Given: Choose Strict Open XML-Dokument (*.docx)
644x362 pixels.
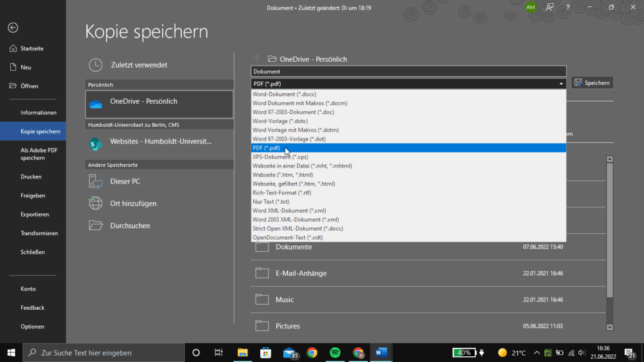Looking at the screenshot, I should 408,229.
